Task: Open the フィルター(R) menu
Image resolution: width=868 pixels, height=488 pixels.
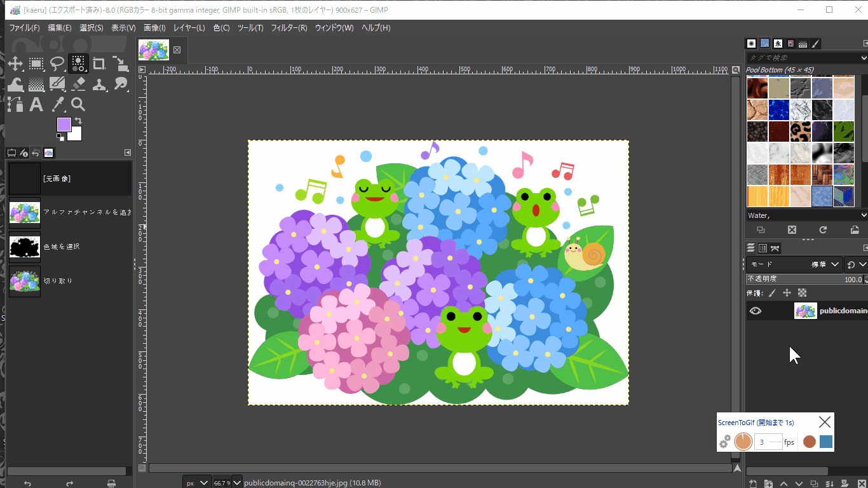Action: [288, 28]
